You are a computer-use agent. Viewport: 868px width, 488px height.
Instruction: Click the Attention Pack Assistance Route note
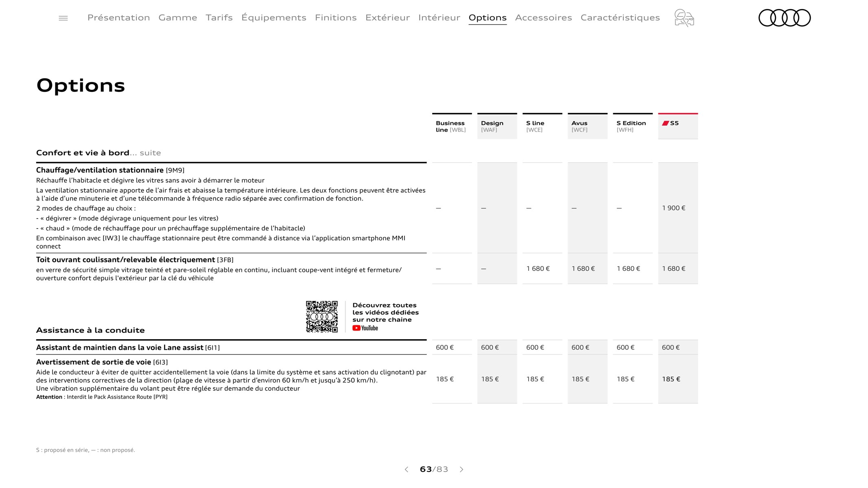[x=102, y=397]
